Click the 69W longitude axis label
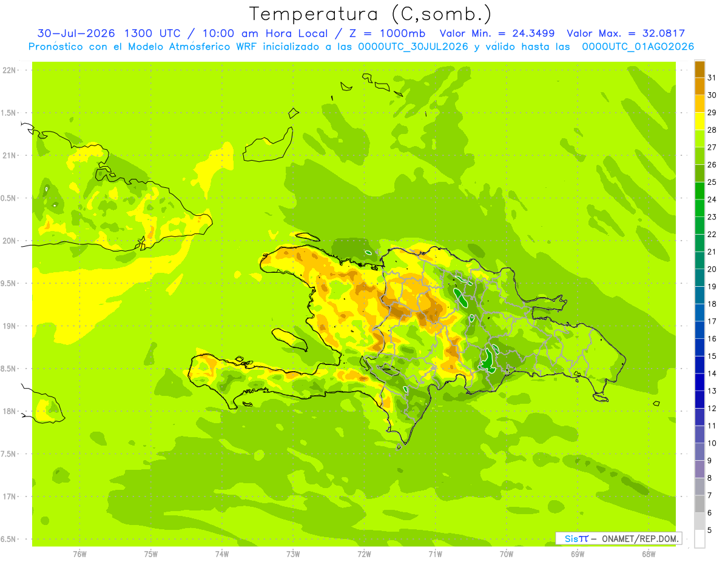This screenshot has height=562, width=728. tap(578, 553)
